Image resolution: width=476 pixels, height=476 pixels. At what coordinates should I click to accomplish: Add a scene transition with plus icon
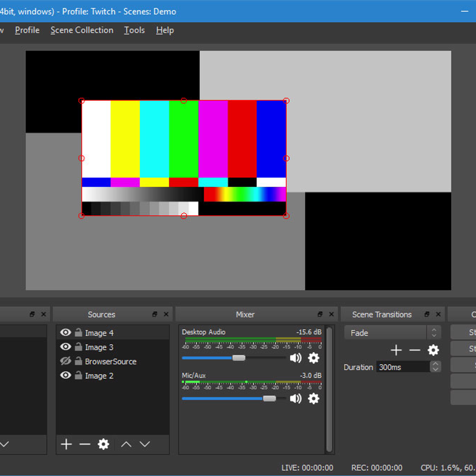tap(396, 350)
